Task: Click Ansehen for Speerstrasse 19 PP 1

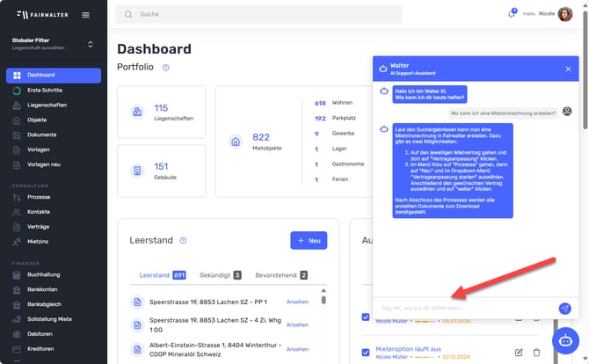Action: (297, 302)
